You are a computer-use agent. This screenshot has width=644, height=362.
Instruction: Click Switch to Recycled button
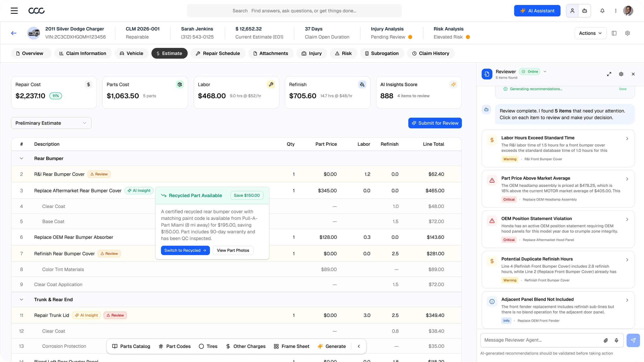tap(185, 250)
